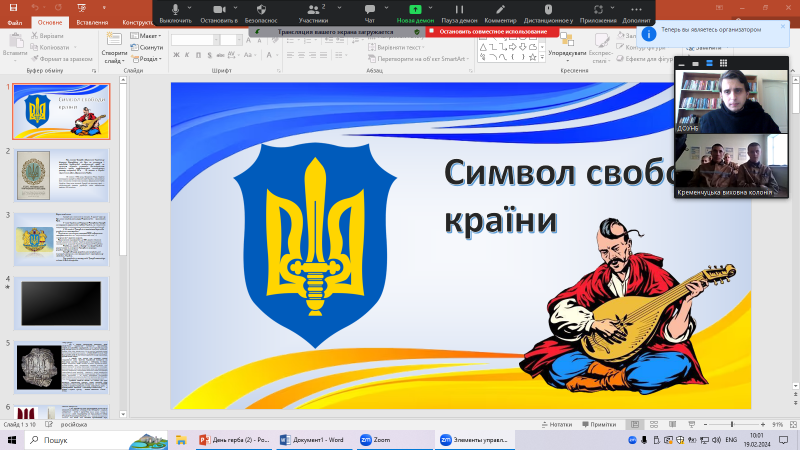Select slide 2 thumbnail
The image size is (800, 450).
pyautogui.click(x=61, y=175)
